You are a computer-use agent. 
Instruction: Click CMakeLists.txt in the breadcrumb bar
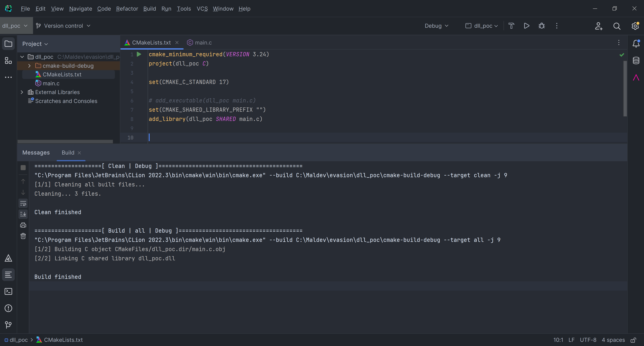coord(63,340)
